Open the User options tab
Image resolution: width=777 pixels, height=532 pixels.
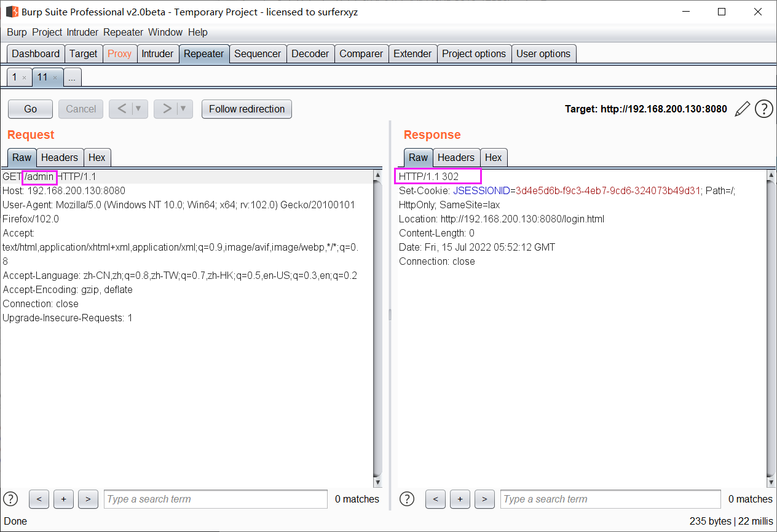click(x=543, y=53)
